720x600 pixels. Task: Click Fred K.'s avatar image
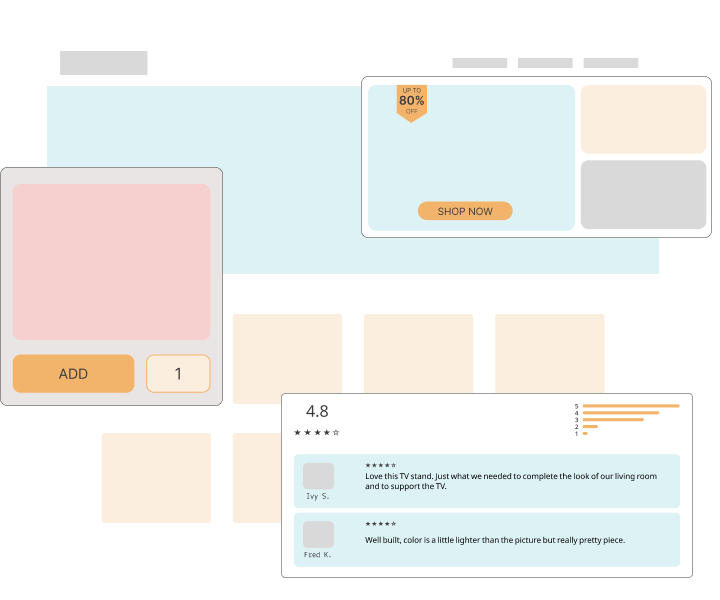318,534
